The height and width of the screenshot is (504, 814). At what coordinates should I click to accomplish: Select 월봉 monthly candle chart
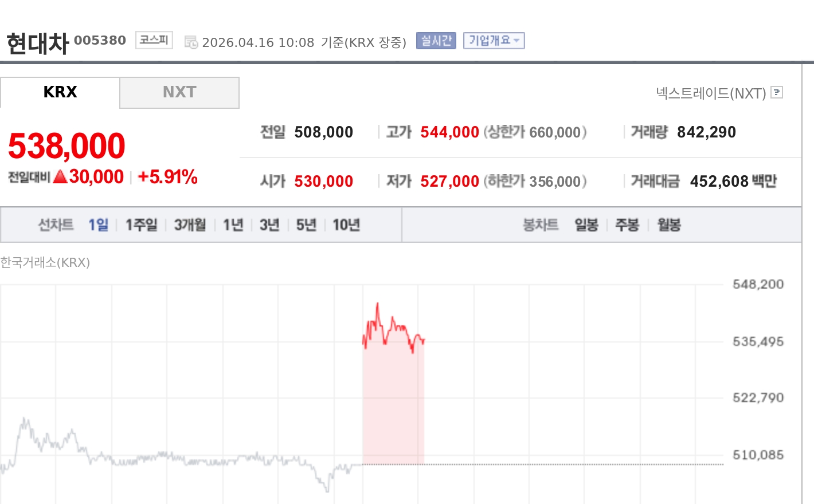point(668,225)
